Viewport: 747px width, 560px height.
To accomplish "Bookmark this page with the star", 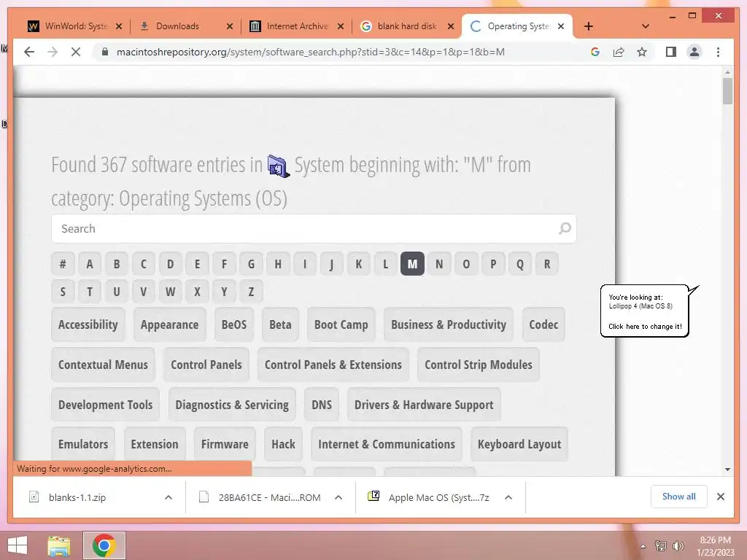I will coord(642,52).
